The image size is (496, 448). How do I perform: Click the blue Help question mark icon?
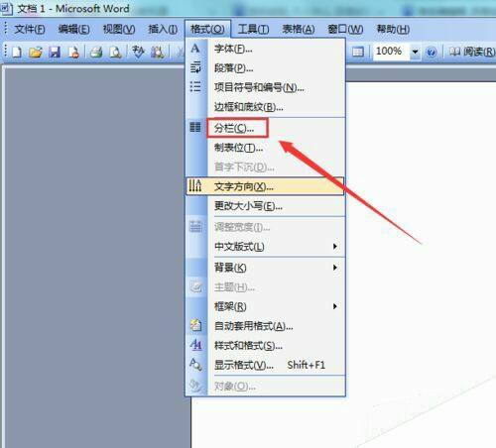(431, 52)
